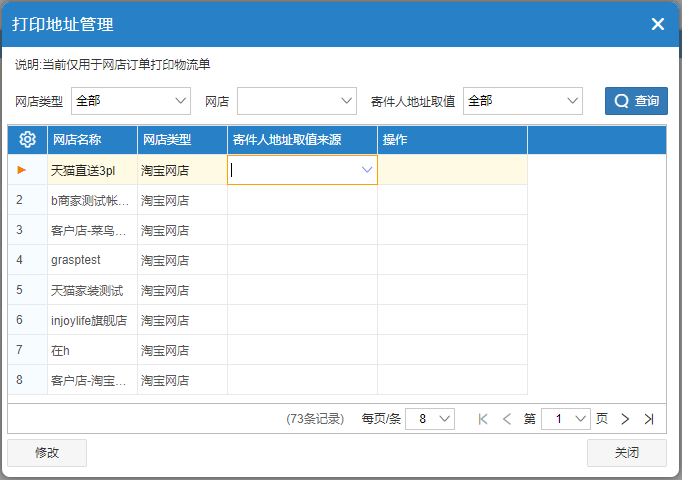Jump to the last page of records
Screen dimensions: 682x480
(649, 419)
